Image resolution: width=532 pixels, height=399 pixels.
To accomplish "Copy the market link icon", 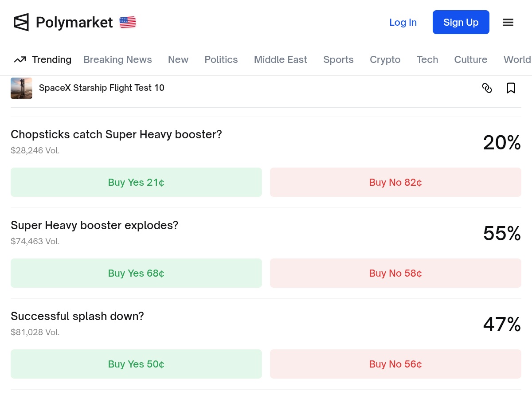I will pos(487,88).
